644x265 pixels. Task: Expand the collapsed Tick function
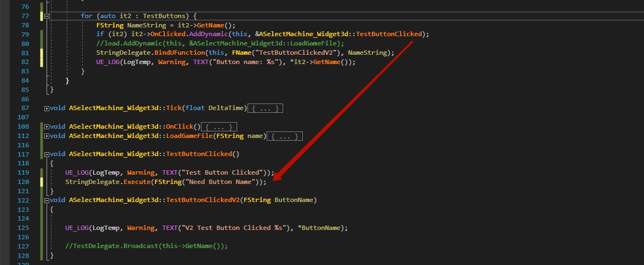(x=47, y=108)
